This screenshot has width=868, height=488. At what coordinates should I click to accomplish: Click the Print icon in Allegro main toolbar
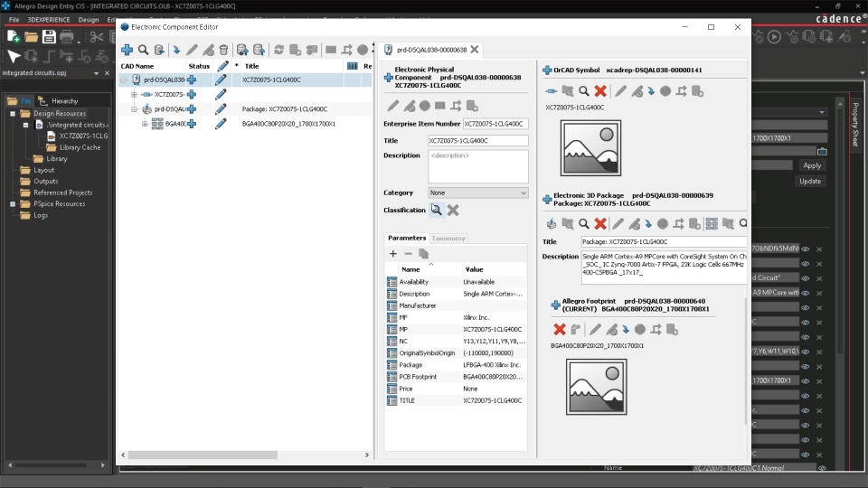coord(67,37)
